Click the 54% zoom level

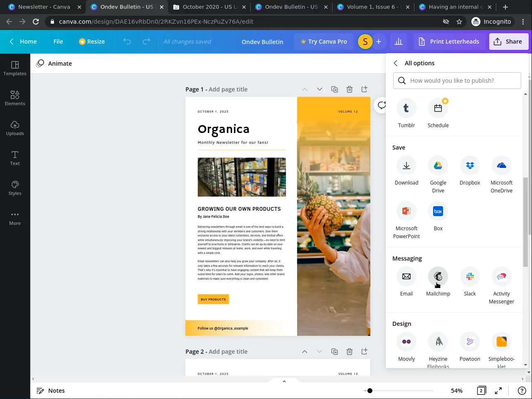point(457,391)
